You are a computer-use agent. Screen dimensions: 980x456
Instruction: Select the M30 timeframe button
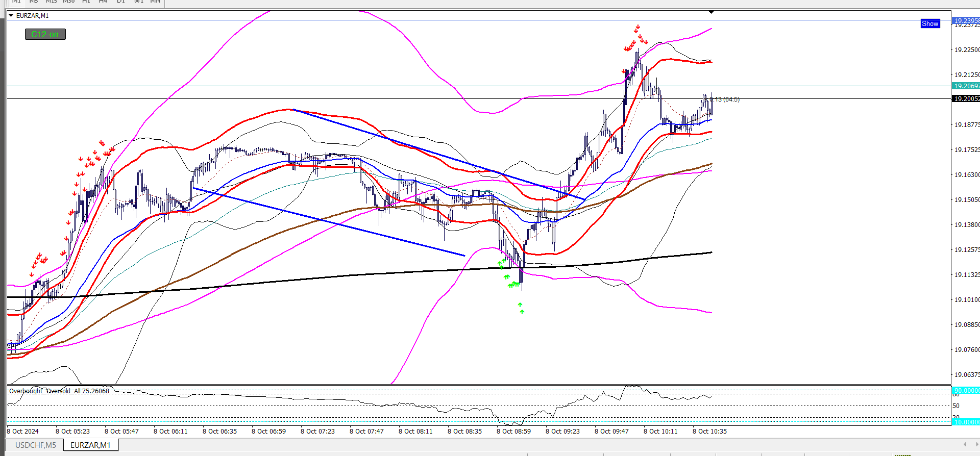pyautogui.click(x=69, y=2)
